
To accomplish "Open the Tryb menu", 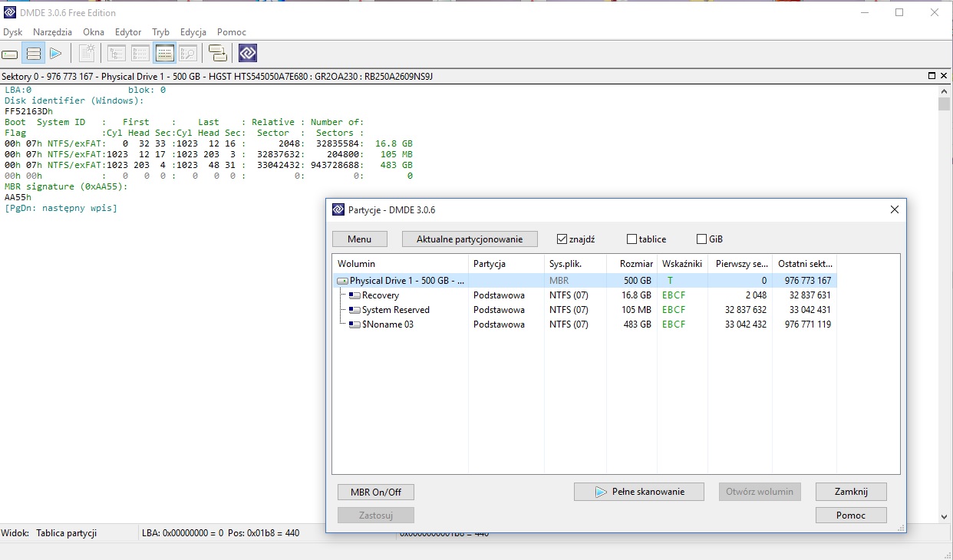I will [160, 32].
